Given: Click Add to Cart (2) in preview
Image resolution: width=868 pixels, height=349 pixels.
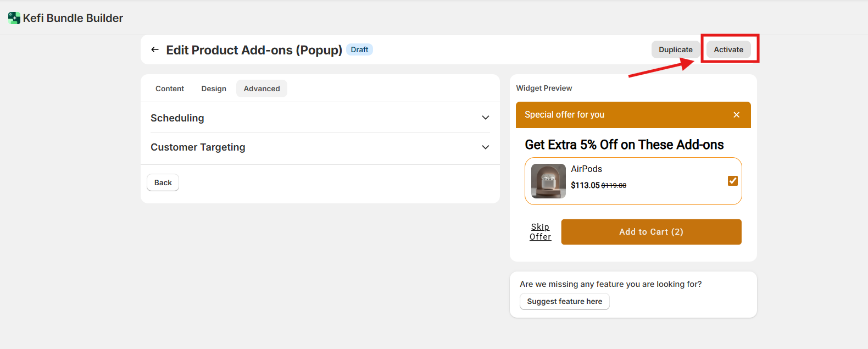Looking at the screenshot, I should [651, 232].
